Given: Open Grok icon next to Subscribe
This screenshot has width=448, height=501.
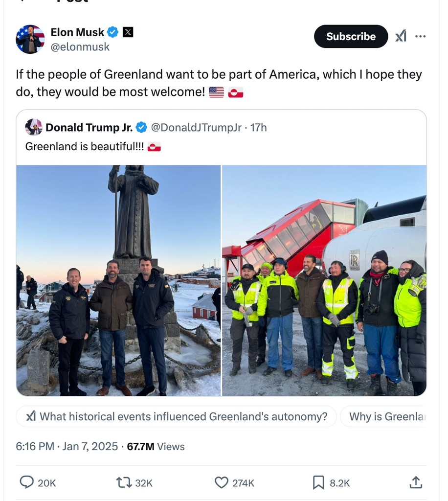Looking at the screenshot, I should pyautogui.click(x=401, y=36).
